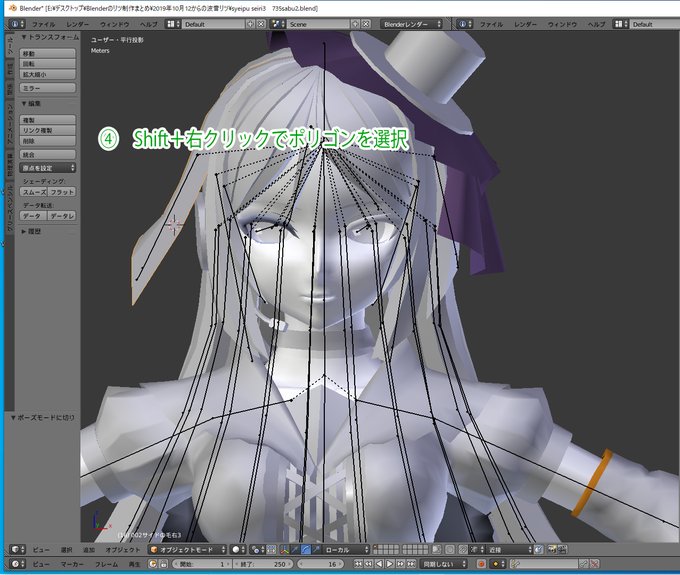The image size is (680, 575).
Task: Open the 近接 snap element dropdown
Action: [509, 549]
